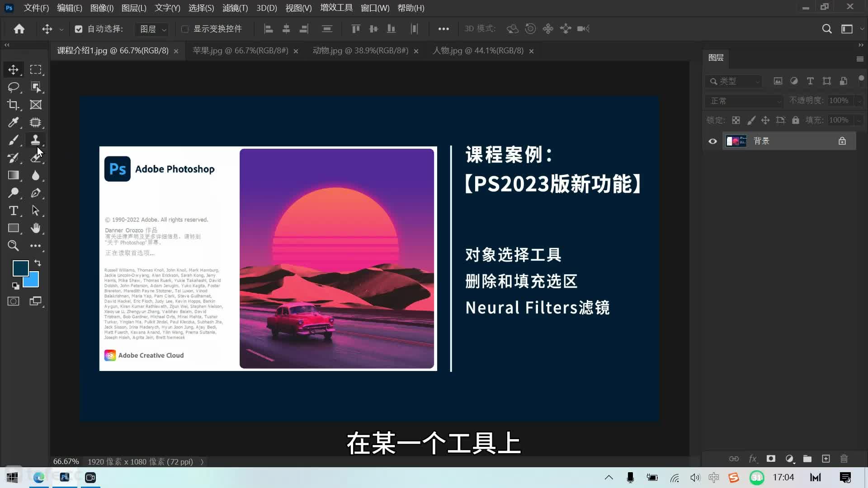Enable 显示变换控件 checkbox
868x488 pixels.
[x=185, y=29]
